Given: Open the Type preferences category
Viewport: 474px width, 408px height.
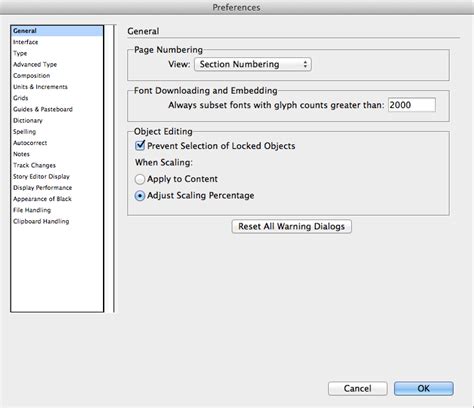Looking at the screenshot, I should point(20,53).
